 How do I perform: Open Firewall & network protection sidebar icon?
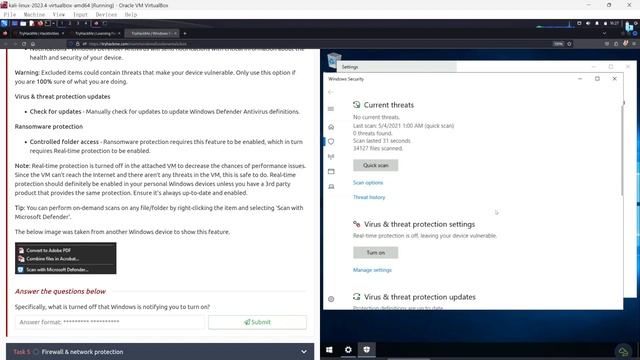[331, 156]
